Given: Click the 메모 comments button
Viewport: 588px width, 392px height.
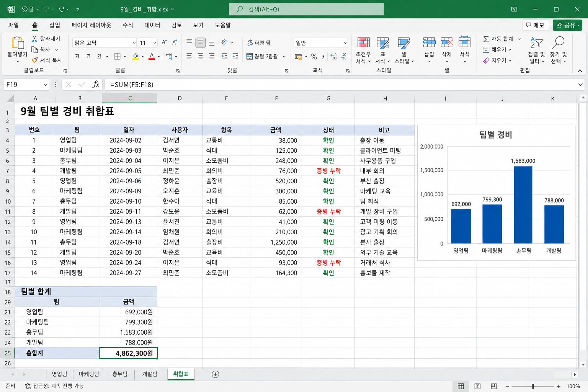Looking at the screenshot, I should (535, 25).
